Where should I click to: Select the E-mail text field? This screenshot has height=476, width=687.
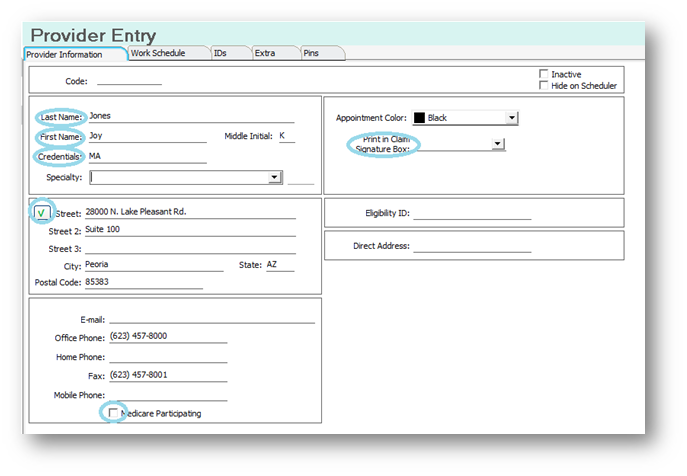(212, 319)
